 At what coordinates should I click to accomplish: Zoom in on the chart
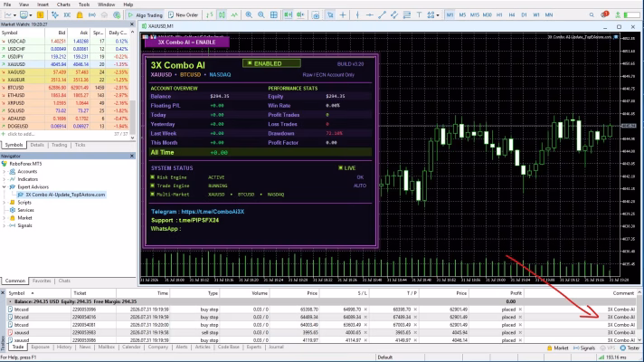[249, 14]
